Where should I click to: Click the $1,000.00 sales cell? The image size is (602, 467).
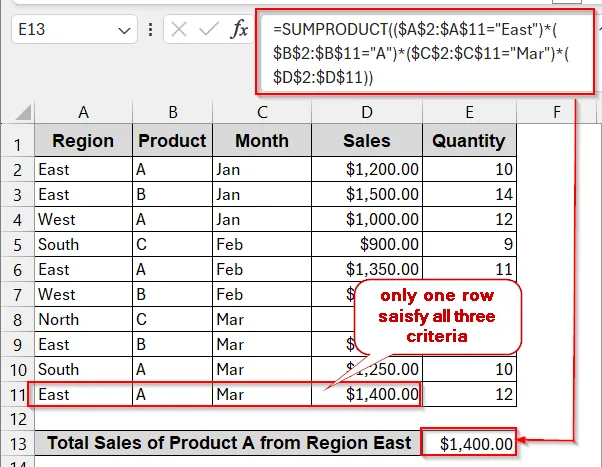367,219
